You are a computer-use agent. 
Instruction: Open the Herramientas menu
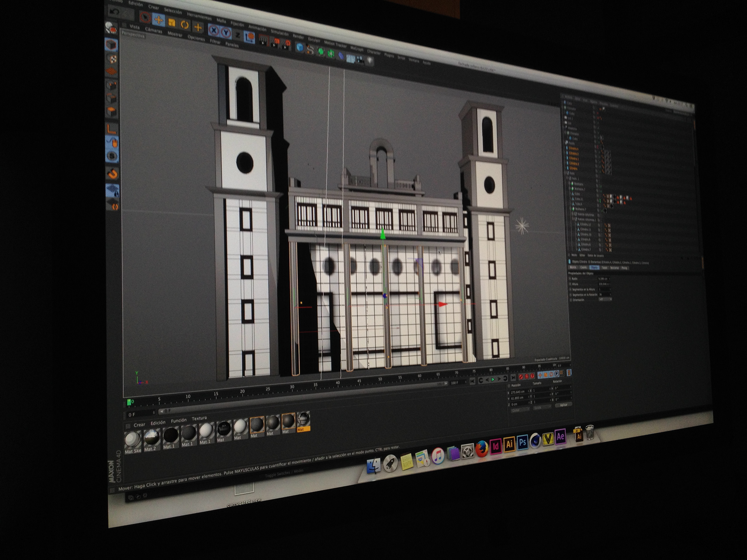(x=198, y=16)
